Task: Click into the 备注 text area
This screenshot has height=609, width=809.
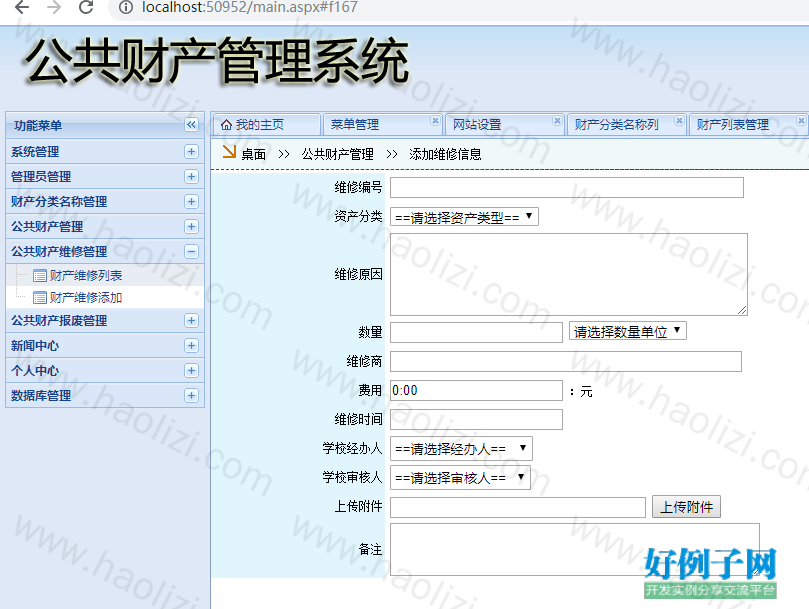Action: tap(575, 550)
